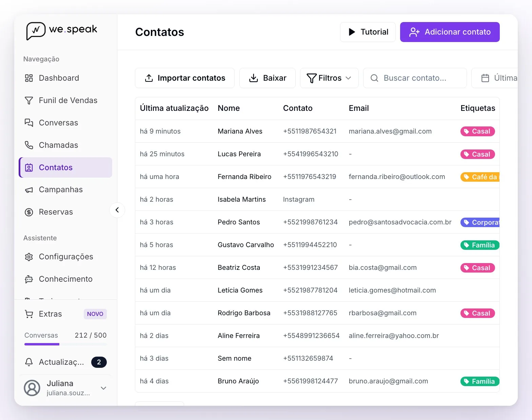Click the notification count badge 2
Screen dimensions: 532x420
(99, 362)
